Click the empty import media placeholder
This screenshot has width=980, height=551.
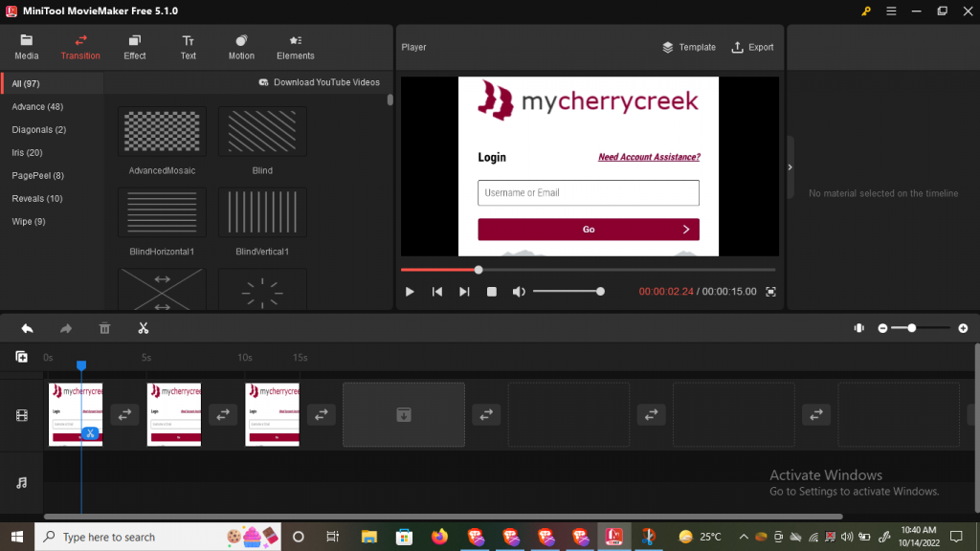click(404, 415)
